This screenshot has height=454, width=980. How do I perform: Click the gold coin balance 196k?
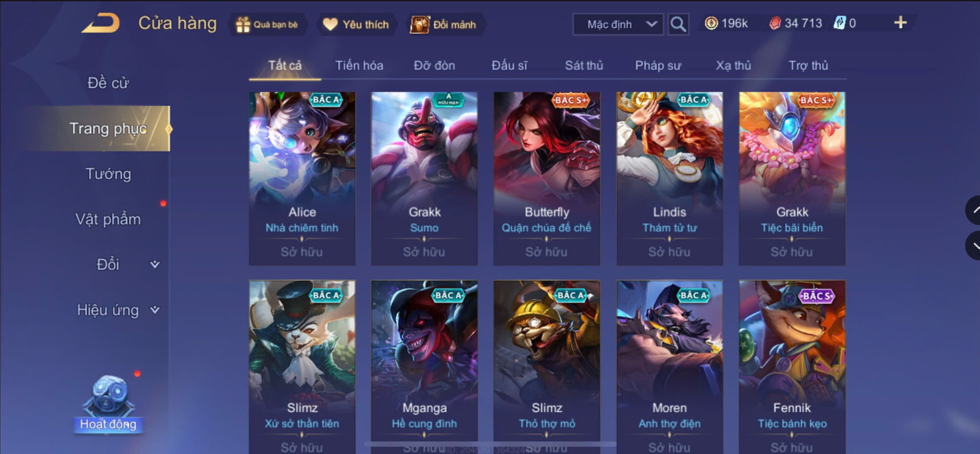tap(726, 23)
